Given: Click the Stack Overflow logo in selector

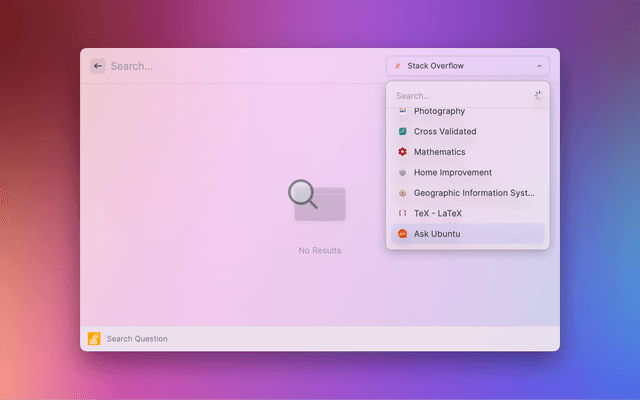Looking at the screenshot, I should [x=398, y=66].
